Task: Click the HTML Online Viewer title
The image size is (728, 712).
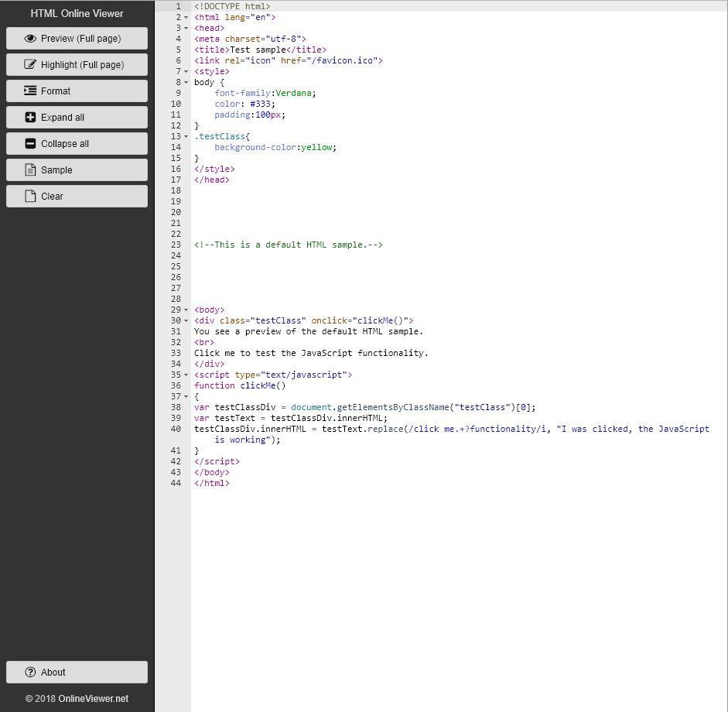Action: pos(77,13)
